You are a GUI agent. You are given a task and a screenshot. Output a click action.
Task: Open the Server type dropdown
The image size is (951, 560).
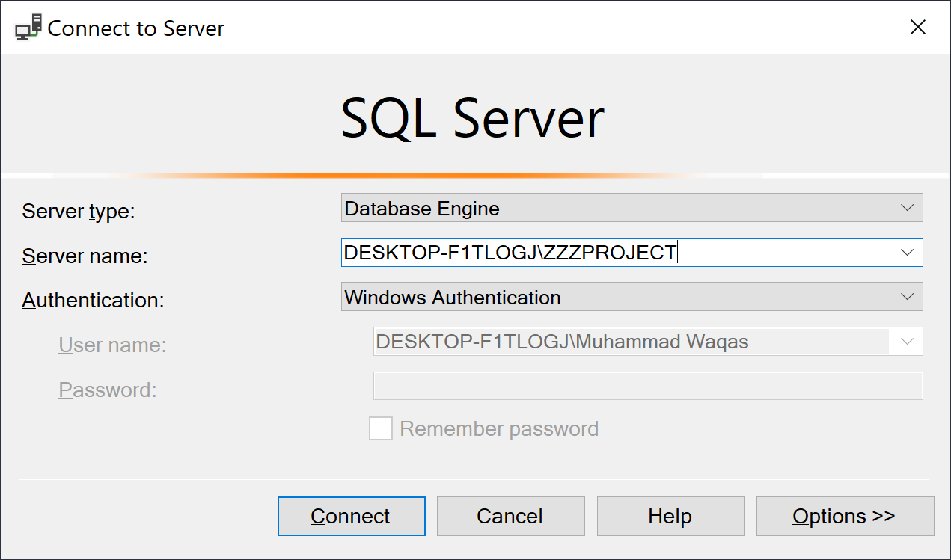pyautogui.click(x=632, y=208)
